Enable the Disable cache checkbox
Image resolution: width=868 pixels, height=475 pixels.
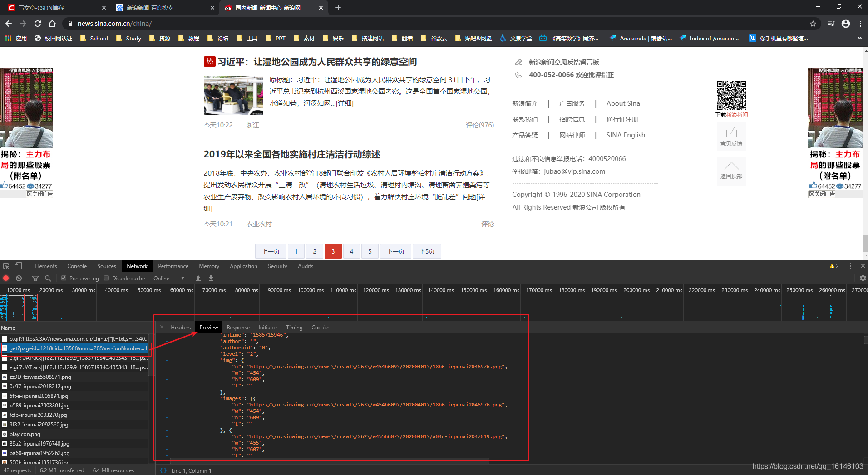point(107,279)
